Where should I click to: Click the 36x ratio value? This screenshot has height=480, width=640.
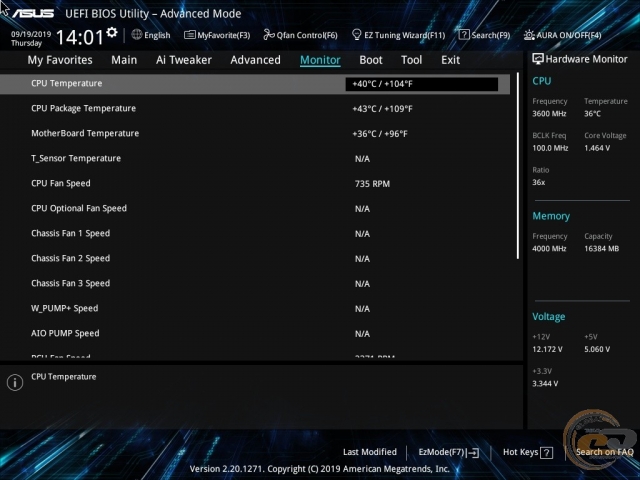point(539,182)
